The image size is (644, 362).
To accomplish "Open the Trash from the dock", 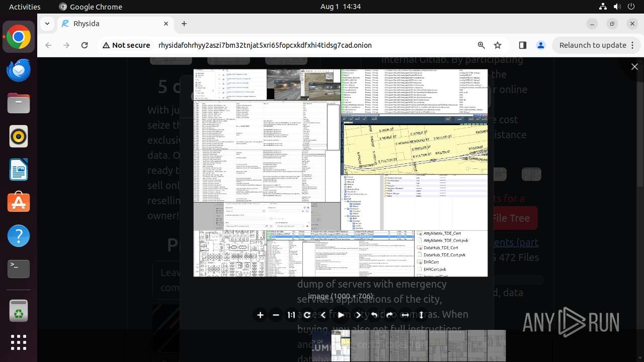I will coord(19,311).
